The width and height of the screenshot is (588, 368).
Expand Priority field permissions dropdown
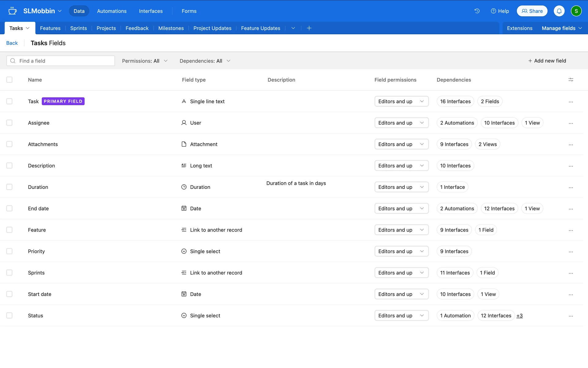[x=401, y=251]
